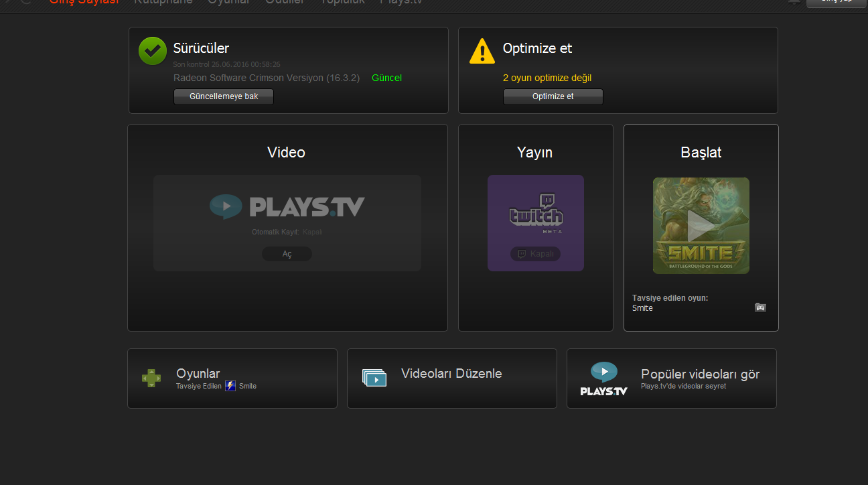
Task: Open Popüler videoları gör
Action: pos(701,374)
